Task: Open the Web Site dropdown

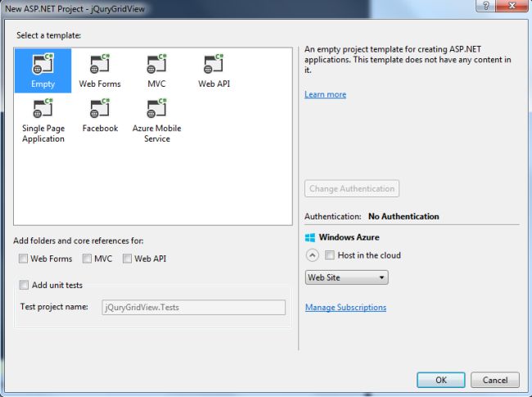Action: tap(346, 277)
